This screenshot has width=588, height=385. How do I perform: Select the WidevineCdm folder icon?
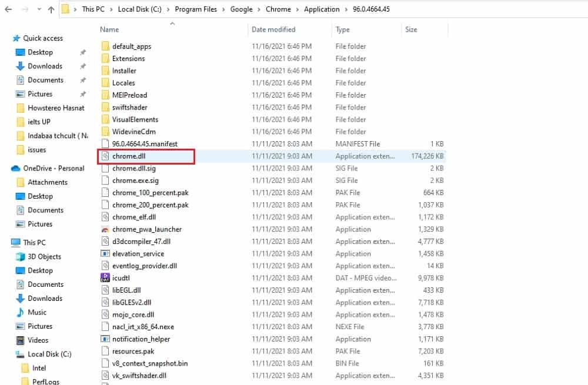point(105,132)
